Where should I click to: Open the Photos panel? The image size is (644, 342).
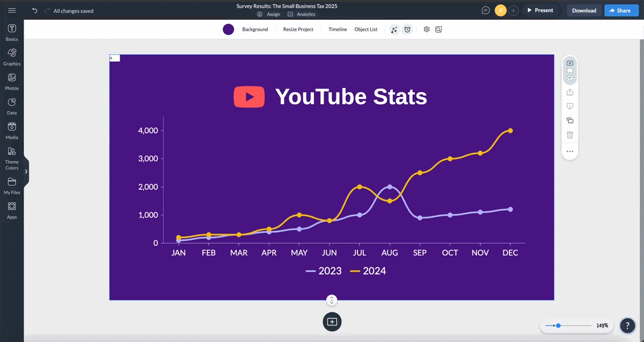(x=12, y=80)
